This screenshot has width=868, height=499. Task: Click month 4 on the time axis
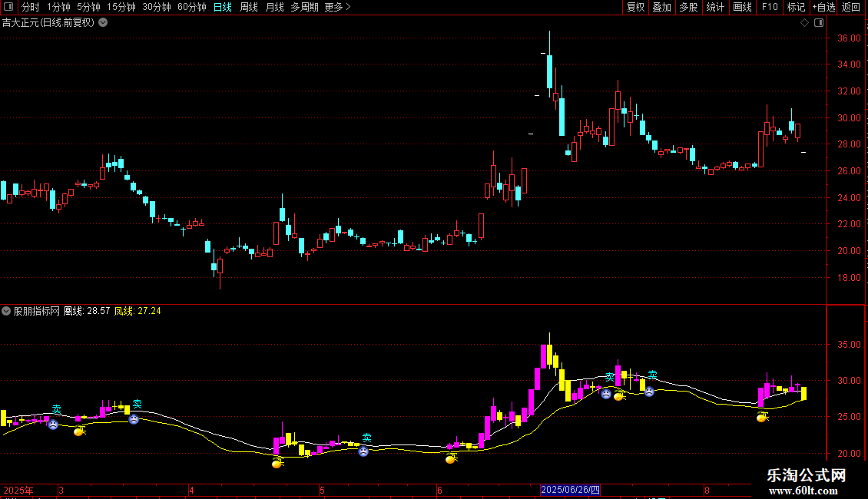(x=191, y=490)
